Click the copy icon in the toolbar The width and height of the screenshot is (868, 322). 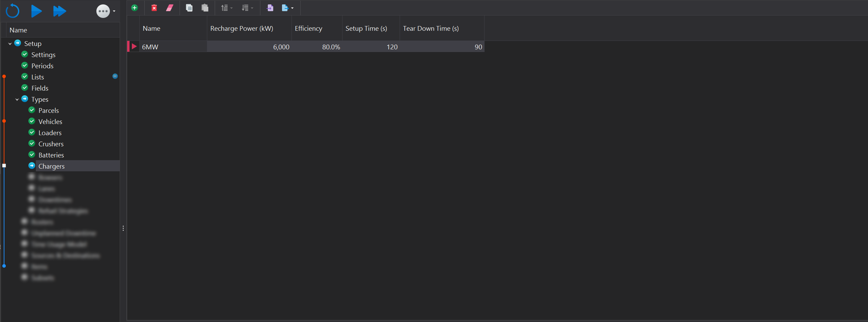[189, 8]
